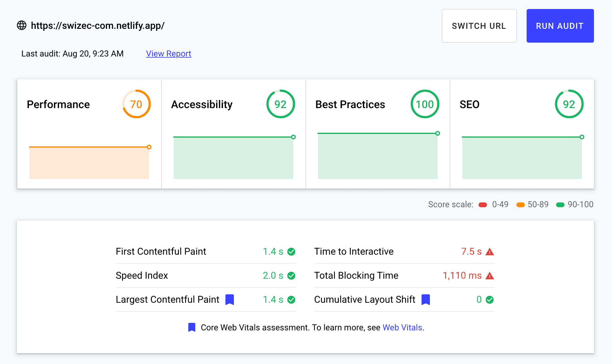Click the Performance history chart endpoint marker
Screen dimensions: 612x364
(x=149, y=147)
